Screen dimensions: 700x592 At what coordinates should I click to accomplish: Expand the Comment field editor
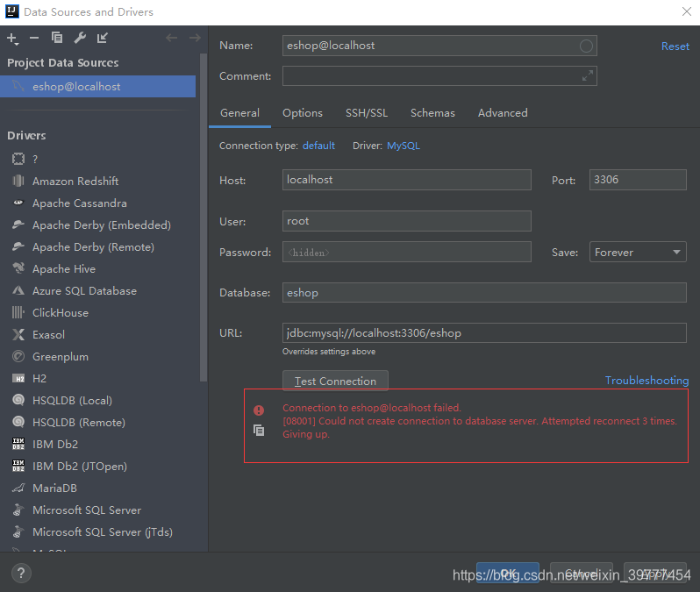588,76
